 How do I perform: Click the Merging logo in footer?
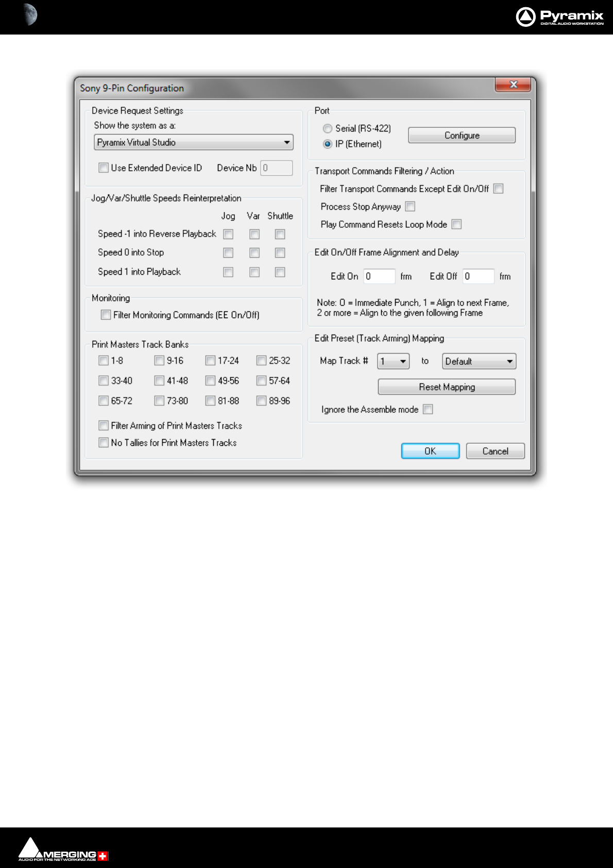(63, 849)
